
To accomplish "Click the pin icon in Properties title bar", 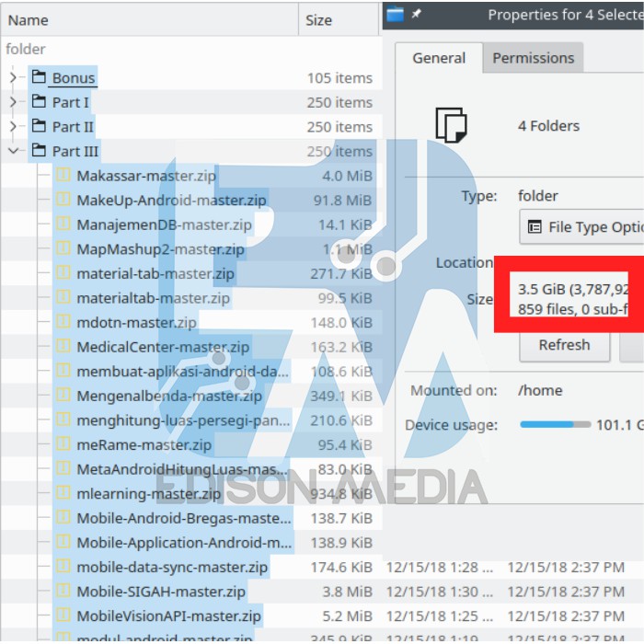I will (x=417, y=14).
